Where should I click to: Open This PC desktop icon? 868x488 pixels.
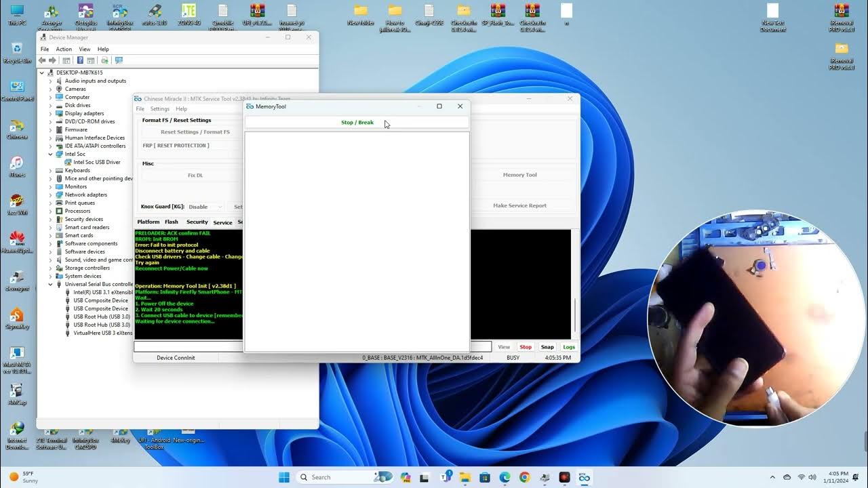coord(17,15)
